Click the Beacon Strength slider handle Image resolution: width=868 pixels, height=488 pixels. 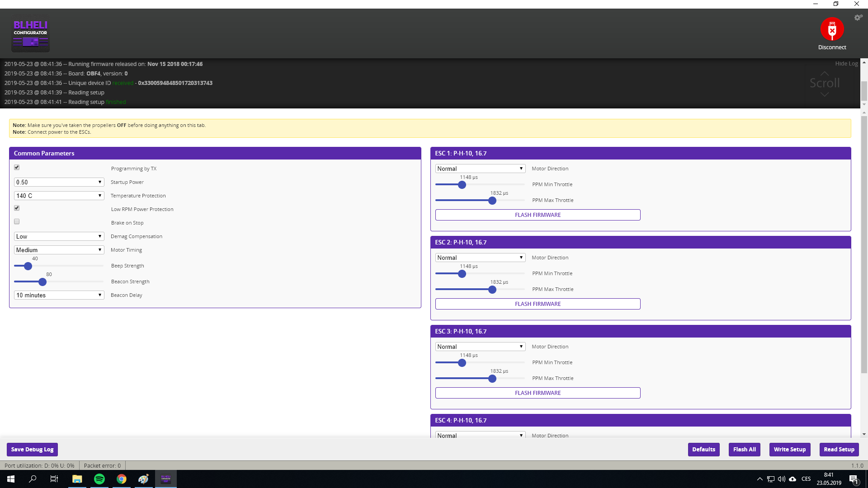(x=42, y=282)
